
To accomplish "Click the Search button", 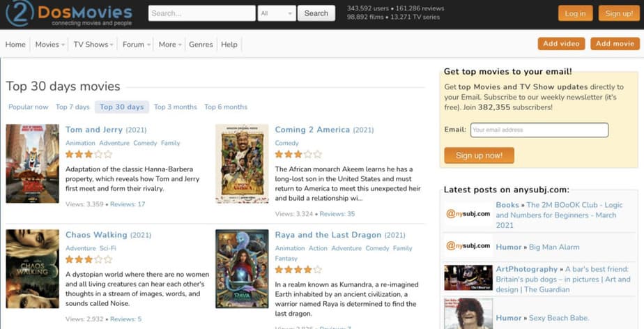I will [316, 13].
